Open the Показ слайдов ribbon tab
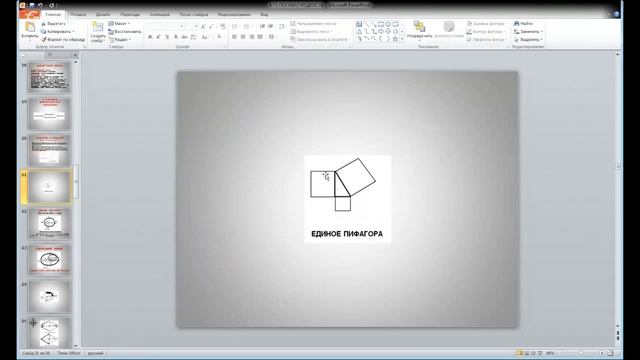This screenshot has width=640, height=360. [x=194, y=14]
